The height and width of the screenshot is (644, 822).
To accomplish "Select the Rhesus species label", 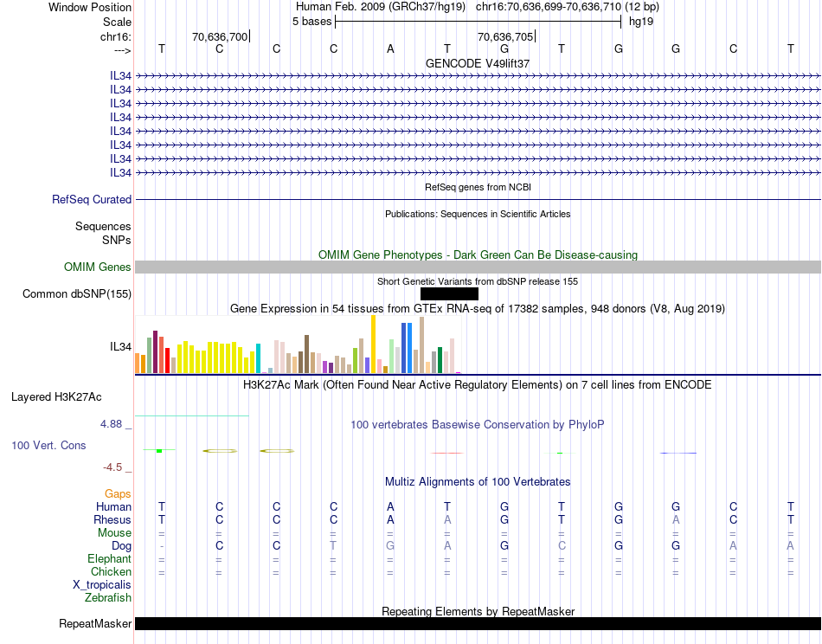I will [112, 519].
